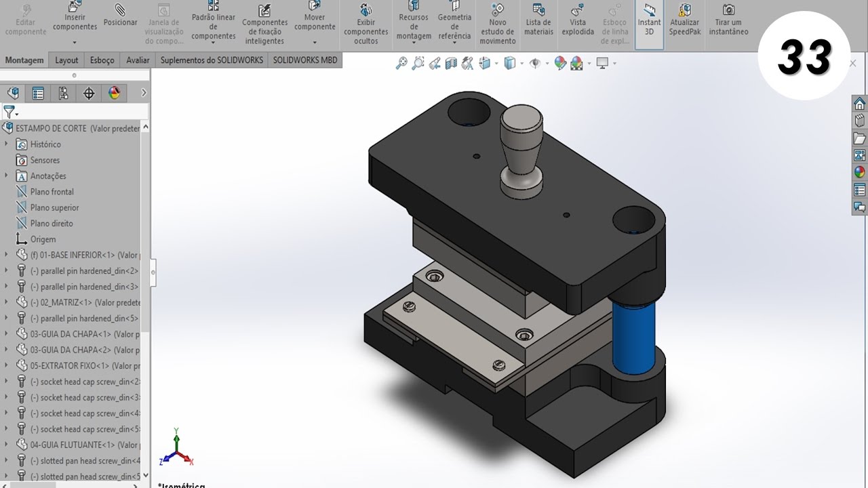Viewport: 868px width, 488px height.
Task: Open Apply scene dropdown arrow
Action: pos(588,63)
